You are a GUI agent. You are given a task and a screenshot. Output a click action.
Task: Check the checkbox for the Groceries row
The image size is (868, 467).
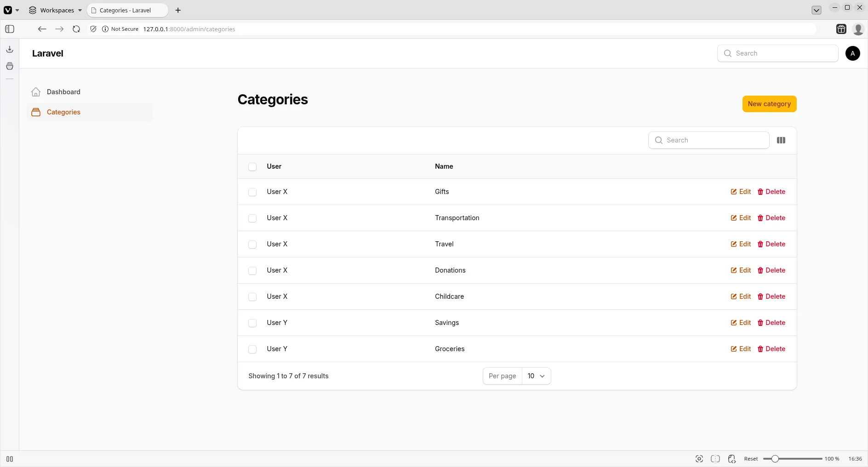tap(252, 349)
